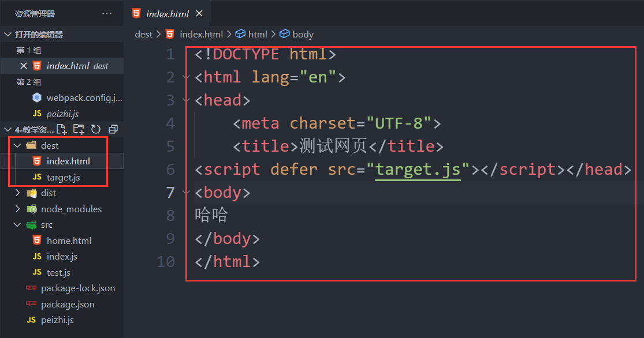
Task: Expand the node_modules folder
Action: pyautogui.click(x=17, y=209)
